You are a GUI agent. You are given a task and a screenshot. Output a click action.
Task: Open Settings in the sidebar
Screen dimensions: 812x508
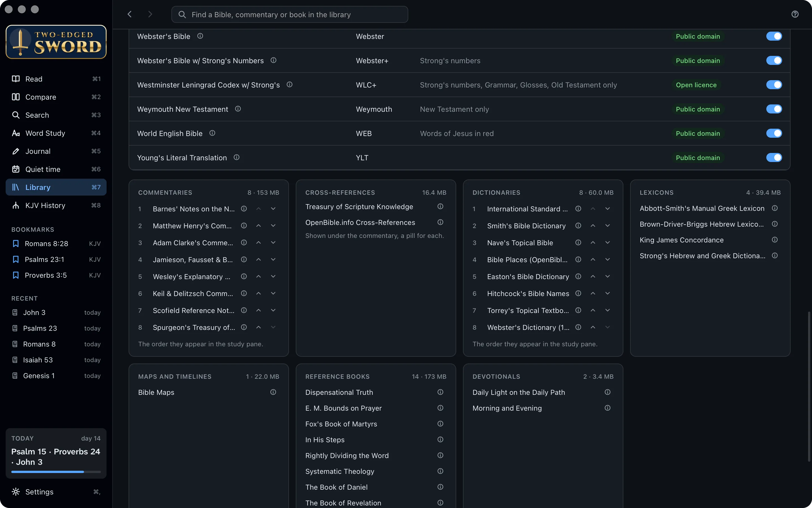pos(56,492)
